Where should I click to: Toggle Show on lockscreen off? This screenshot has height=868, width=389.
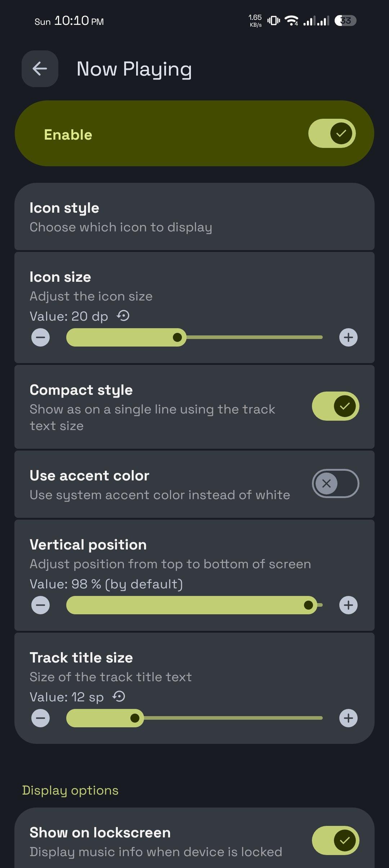click(335, 840)
